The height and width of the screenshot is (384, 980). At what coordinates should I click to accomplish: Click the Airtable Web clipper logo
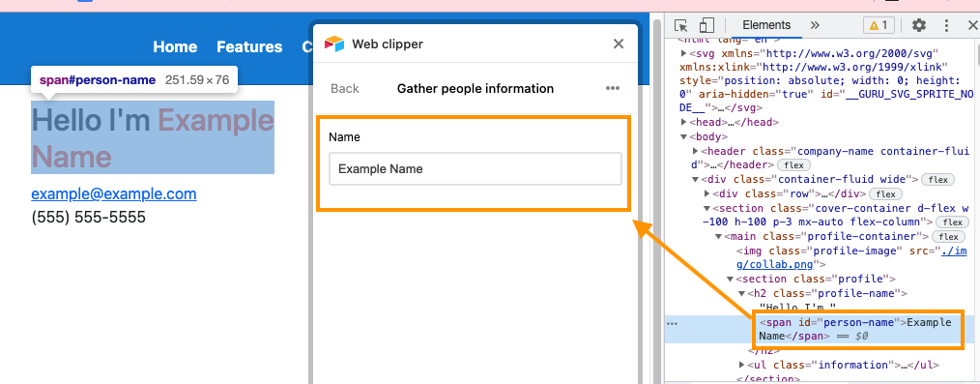(x=334, y=44)
